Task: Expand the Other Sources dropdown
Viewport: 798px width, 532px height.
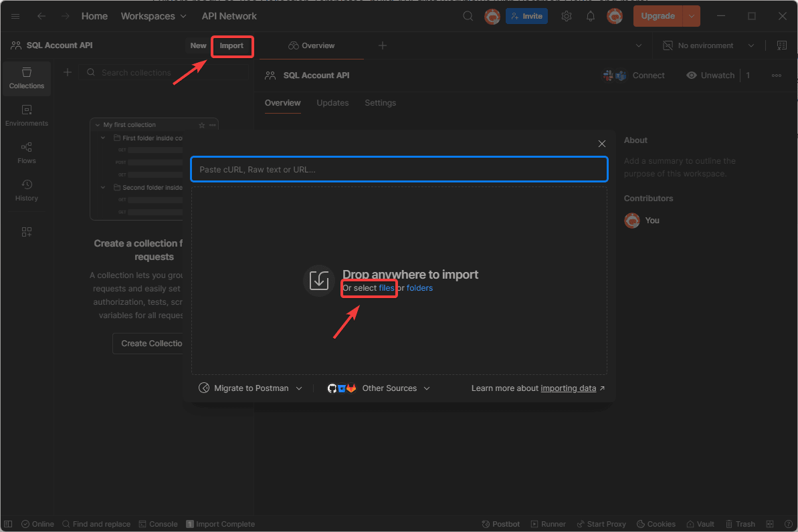Action: (379, 388)
